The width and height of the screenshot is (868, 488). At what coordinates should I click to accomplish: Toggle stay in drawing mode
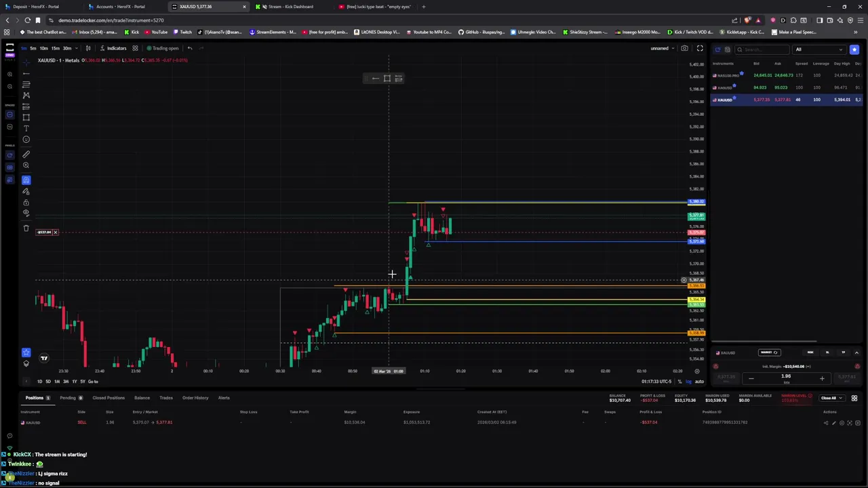26,191
